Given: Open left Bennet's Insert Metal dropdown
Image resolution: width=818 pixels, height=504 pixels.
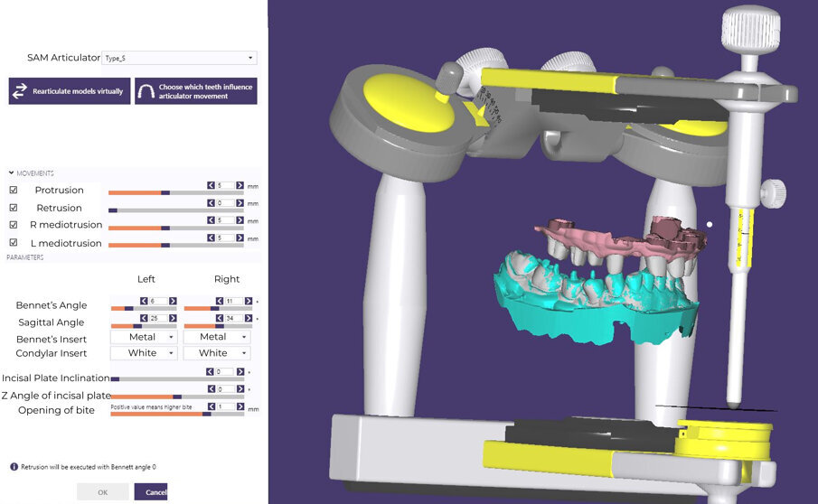Looking at the screenshot, I should pos(143,337).
